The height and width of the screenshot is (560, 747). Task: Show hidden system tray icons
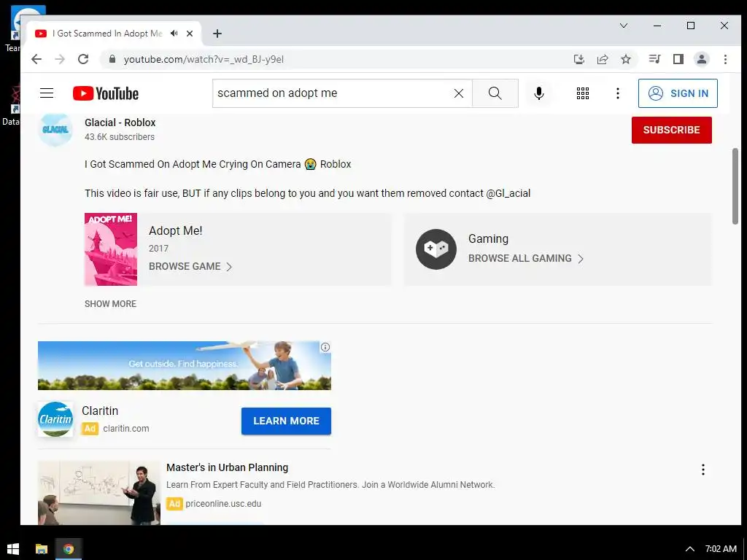tap(689, 549)
